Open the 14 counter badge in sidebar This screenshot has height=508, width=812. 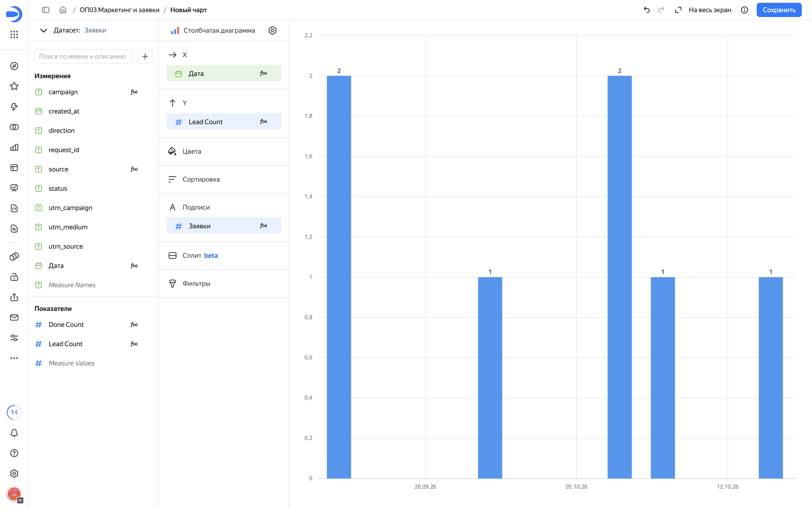click(14, 412)
